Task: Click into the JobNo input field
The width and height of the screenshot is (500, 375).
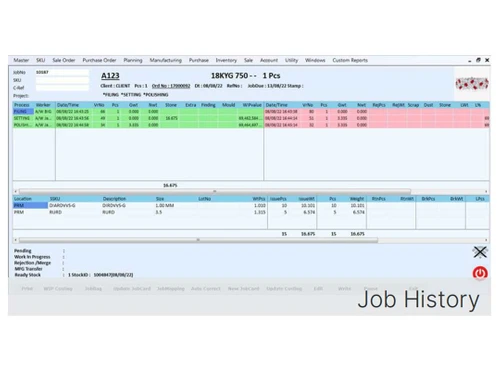Action: tap(62, 72)
